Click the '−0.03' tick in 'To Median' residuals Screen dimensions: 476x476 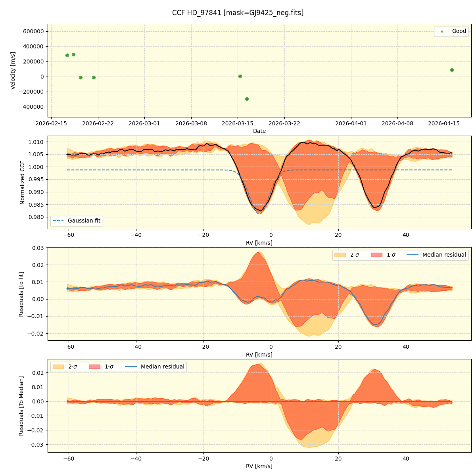point(36,445)
